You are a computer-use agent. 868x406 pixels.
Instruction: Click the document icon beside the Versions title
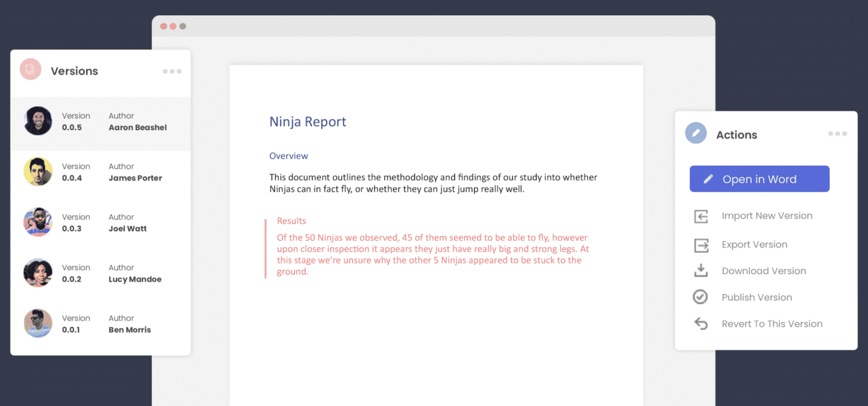(x=30, y=70)
